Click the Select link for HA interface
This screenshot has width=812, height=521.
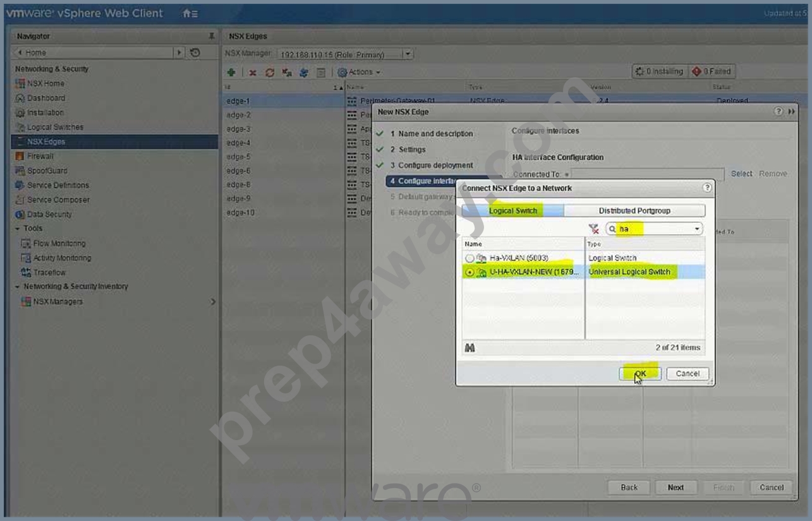click(741, 174)
